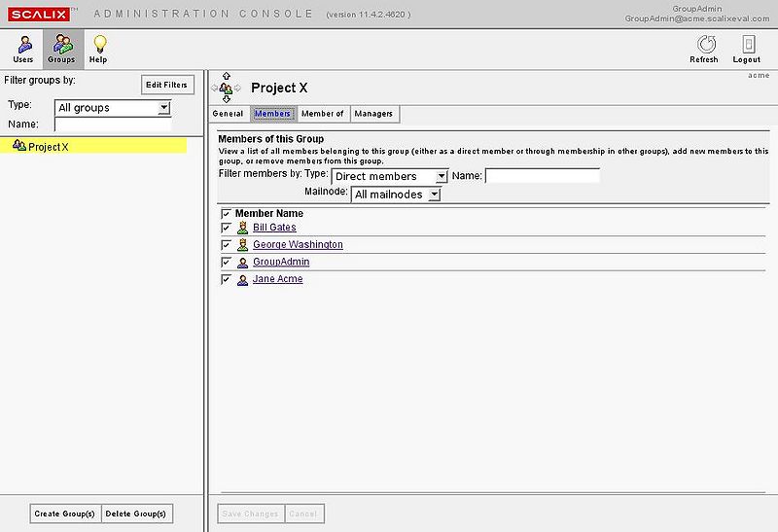The width and height of the screenshot is (778, 532).
Task: Toggle the George Washington checkbox
Action: (226, 245)
